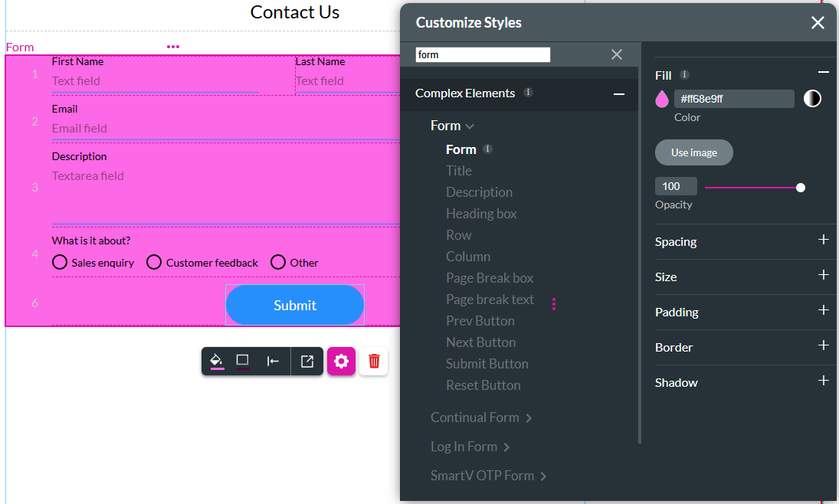This screenshot has height=504, width=839.
Task: Expand the Spacing section
Action: point(824,240)
